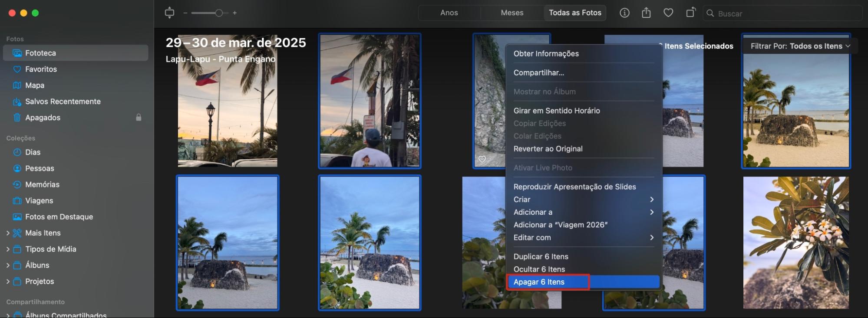The image size is (868, 318).
Task: Expand the Álbuns section
Action: tap(8, 265)
